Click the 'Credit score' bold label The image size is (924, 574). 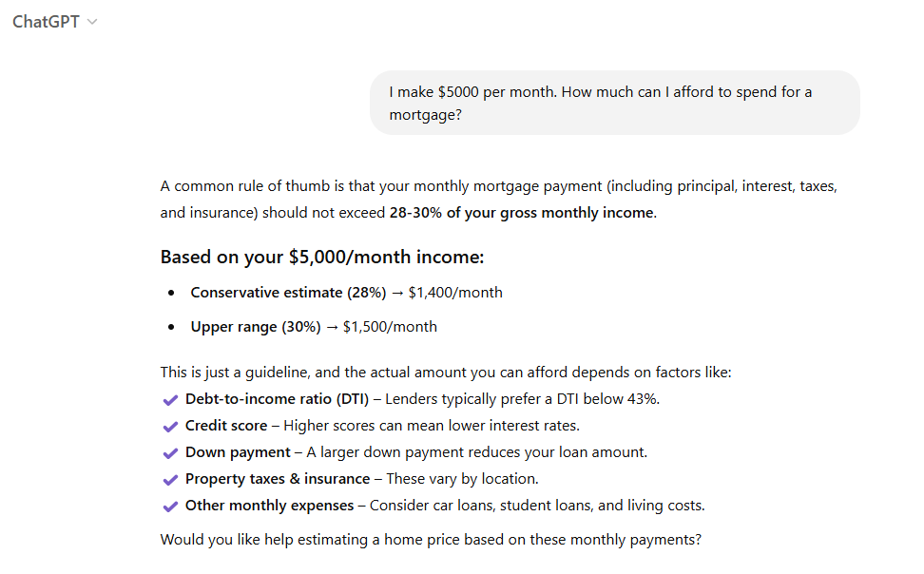coord(226,426)
